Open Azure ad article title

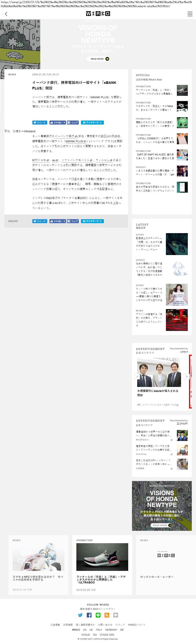[x=158, y=393]
